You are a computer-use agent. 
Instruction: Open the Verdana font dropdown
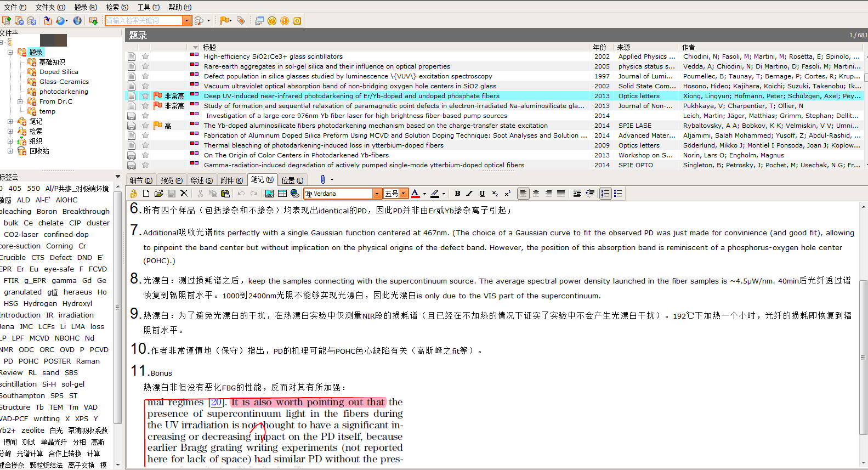377,194
